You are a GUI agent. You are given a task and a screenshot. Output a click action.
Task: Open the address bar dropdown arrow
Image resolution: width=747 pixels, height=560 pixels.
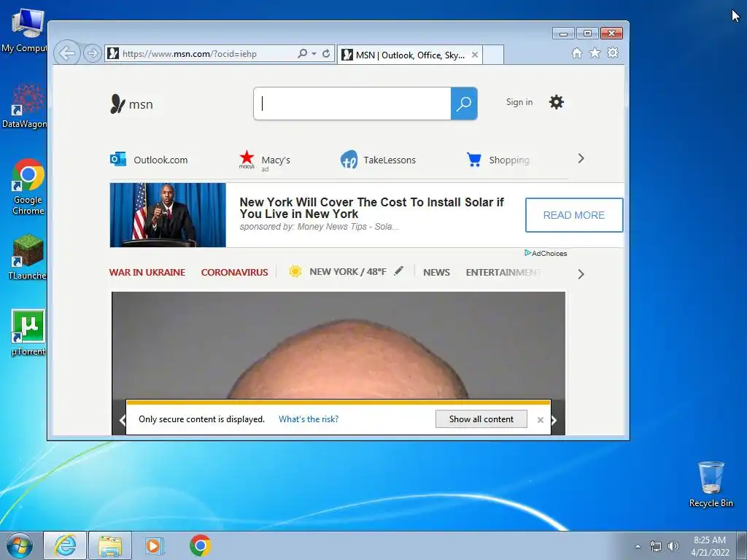point(314,54)
